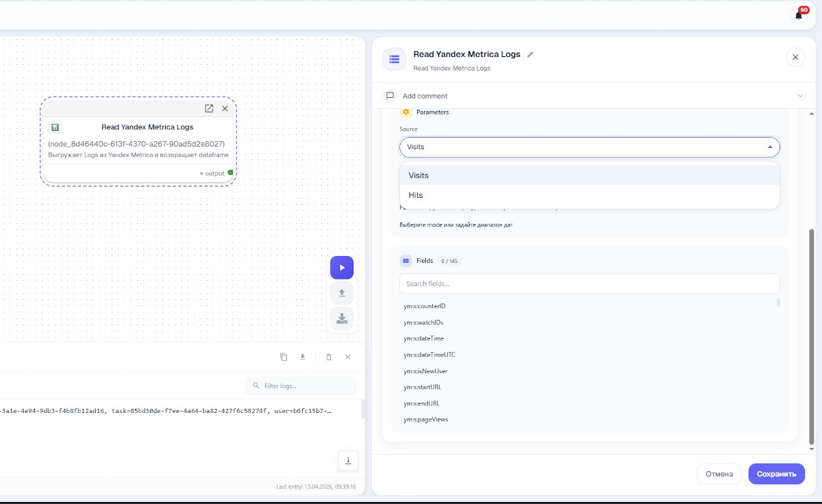Download logs using the log toolbar icon
This screenshot has height=504, width=822.
tap(303, 357)
